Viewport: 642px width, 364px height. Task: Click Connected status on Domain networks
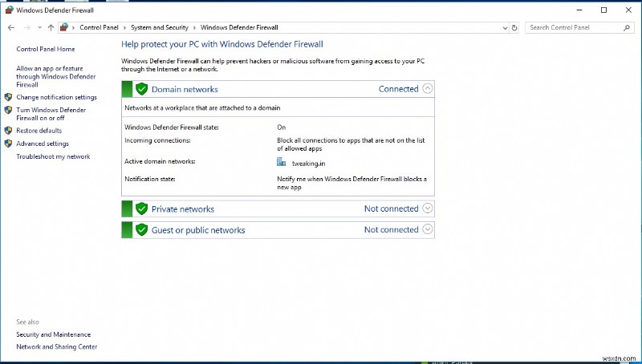click(398, 89)
